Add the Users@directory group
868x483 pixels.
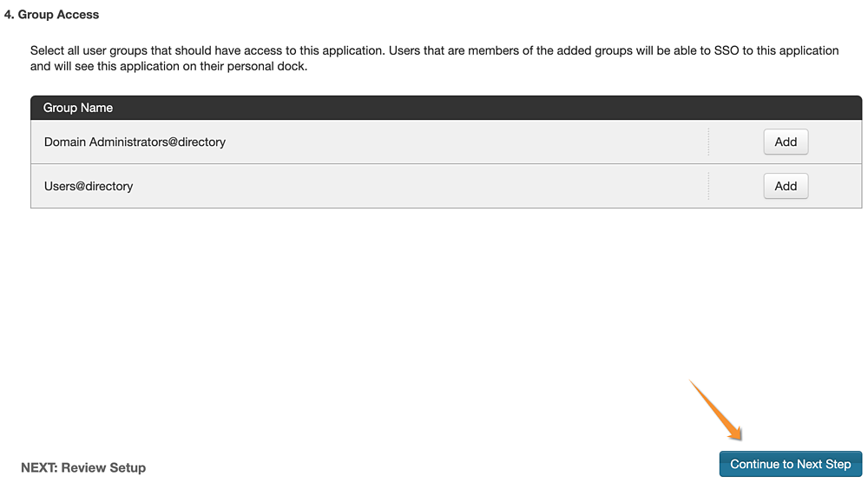coord(786,186)
